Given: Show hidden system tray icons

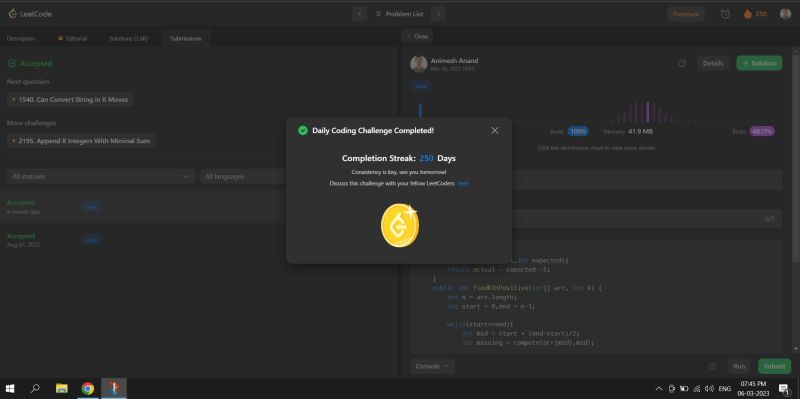Looking at the screenshot, I should [x=659, y=389].
